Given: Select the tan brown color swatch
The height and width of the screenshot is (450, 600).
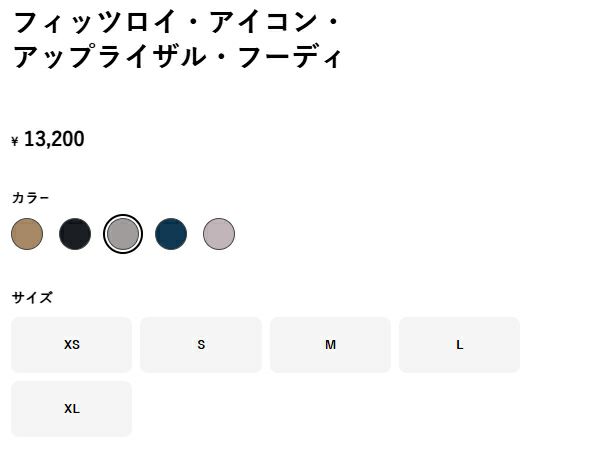Looking at the screenshot, I should (x=27, y=234).
